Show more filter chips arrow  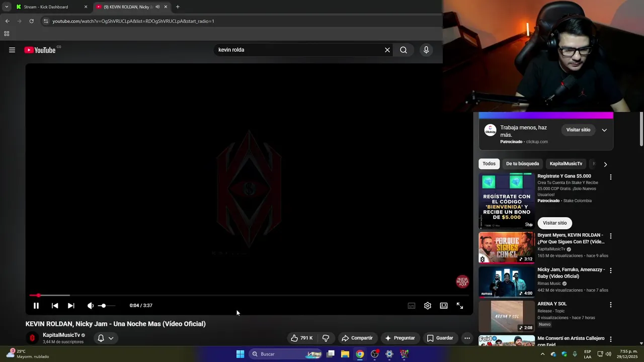[x=605, y=164]
